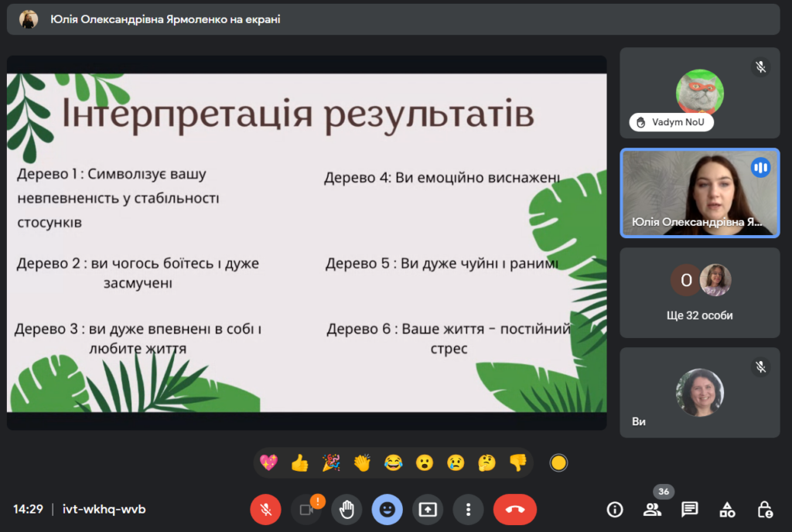Open the meeting details info icon
The height and width of the screenshot is (532, 792).
coord(615,509)
